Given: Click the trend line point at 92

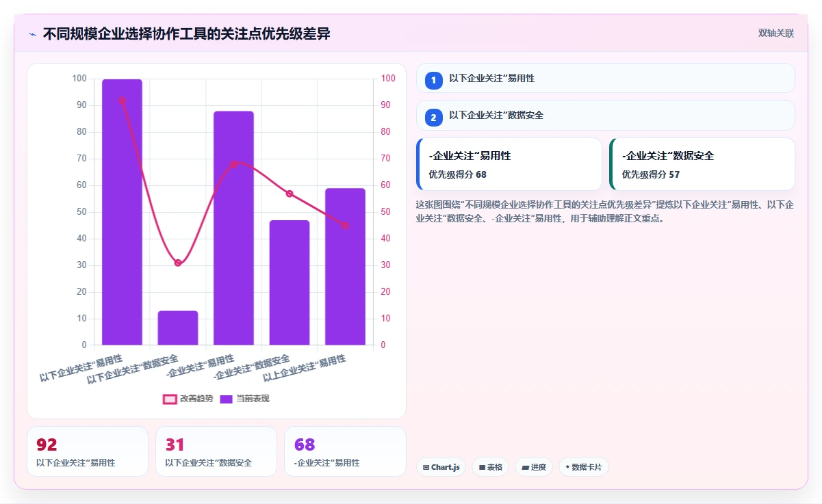Looking at the screenshot, I should pos(122,101).
